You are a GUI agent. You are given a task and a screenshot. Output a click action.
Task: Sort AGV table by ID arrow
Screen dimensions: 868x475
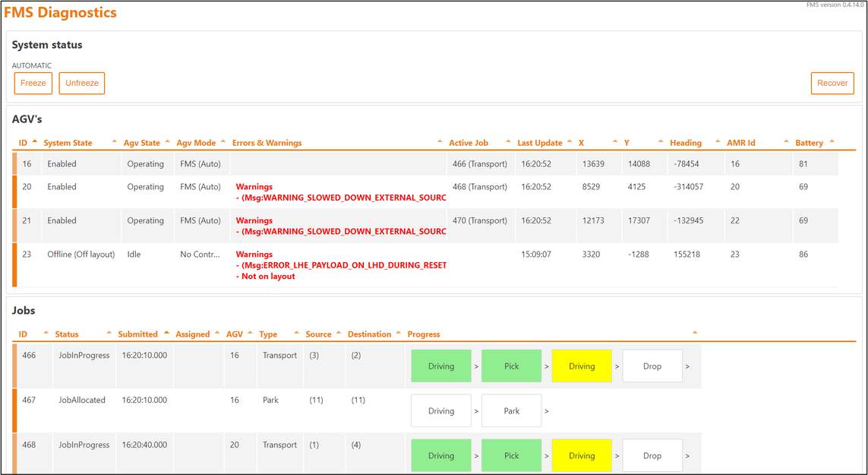click(x=35, y=142)
